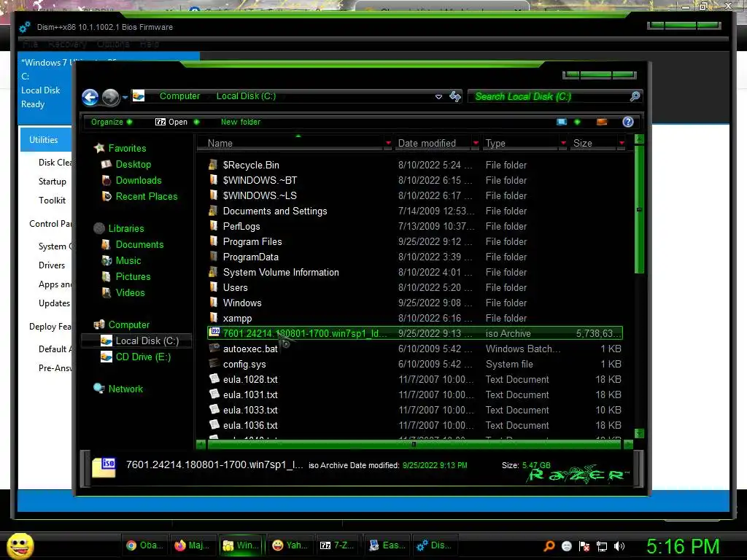
Task: Select the eula.1028.txt file icon
Action: pos(214,379)
